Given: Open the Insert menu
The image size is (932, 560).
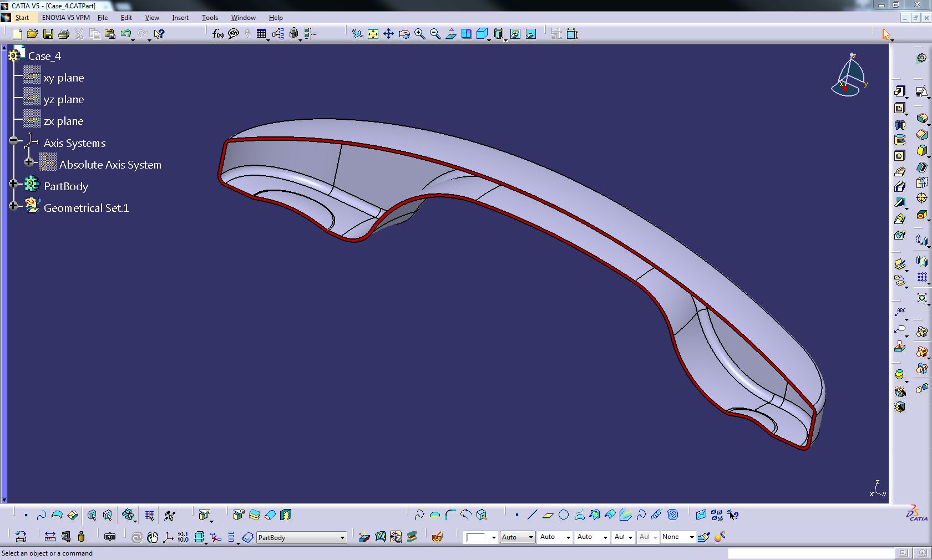Looking at the screenshot, I should click(x=180, y=18).
